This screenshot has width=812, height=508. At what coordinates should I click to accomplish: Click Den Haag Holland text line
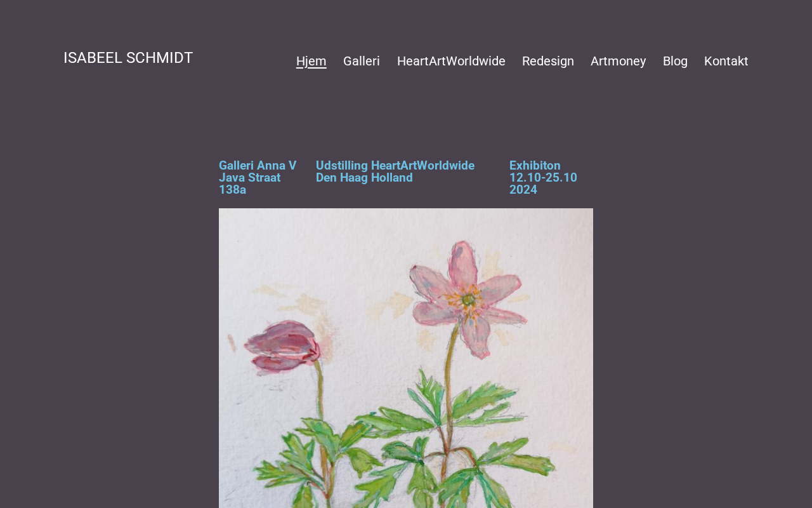pos(364,178)
